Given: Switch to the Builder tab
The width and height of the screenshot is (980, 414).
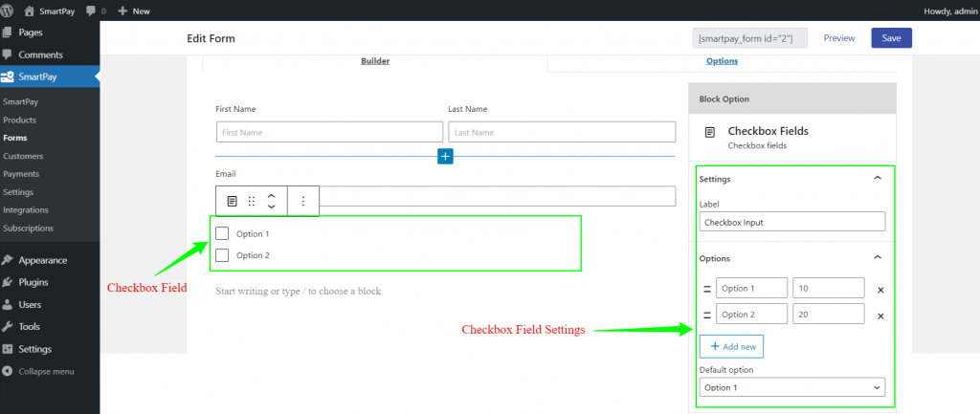Looking at the screenshot, I should coord(375,61).
